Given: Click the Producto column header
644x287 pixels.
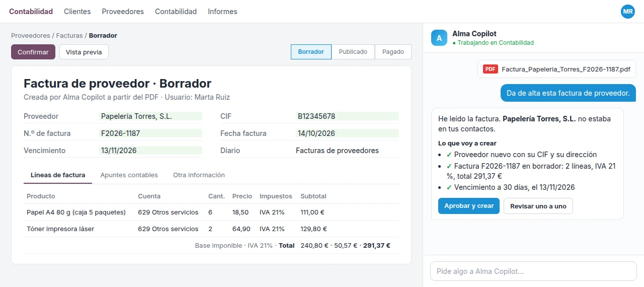Looking at the screenshot, I should [x=41, y=196].
